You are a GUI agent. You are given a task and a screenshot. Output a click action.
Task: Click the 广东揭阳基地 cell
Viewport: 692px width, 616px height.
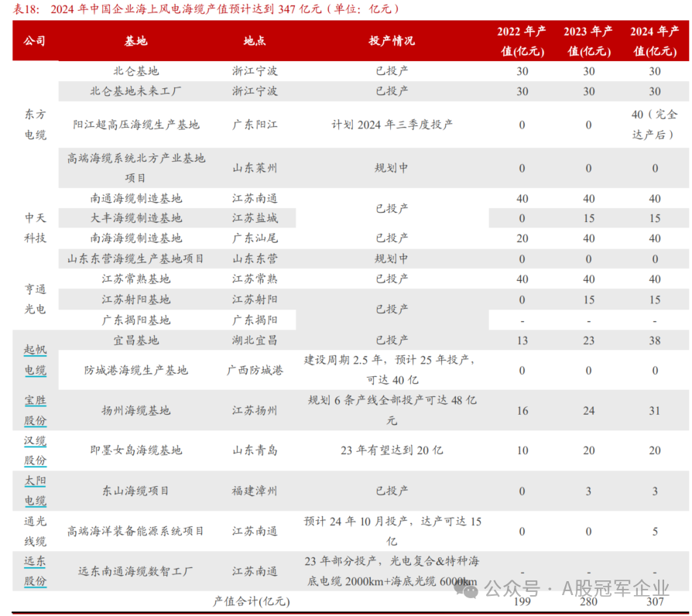(136, 320)
